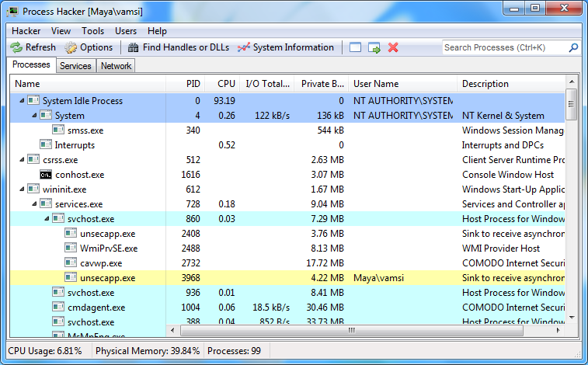Click the WMI Provider Host description
This screenshot has height=365, width=588.
501,248
